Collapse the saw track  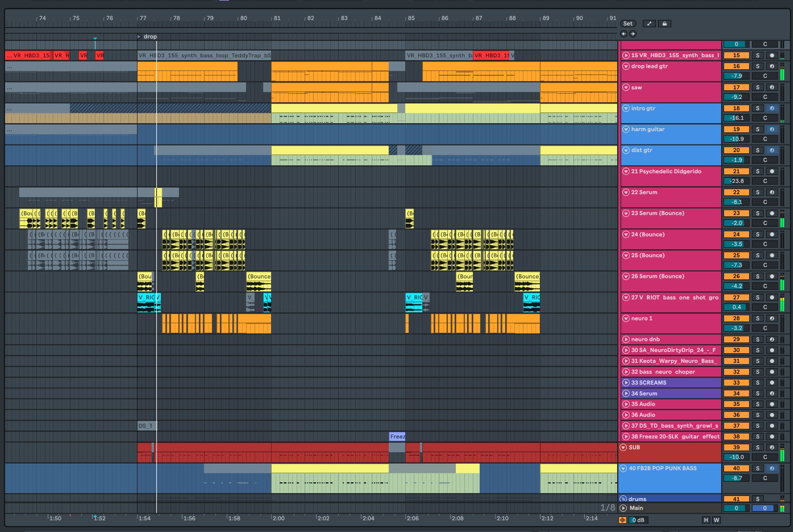point(626,87)
